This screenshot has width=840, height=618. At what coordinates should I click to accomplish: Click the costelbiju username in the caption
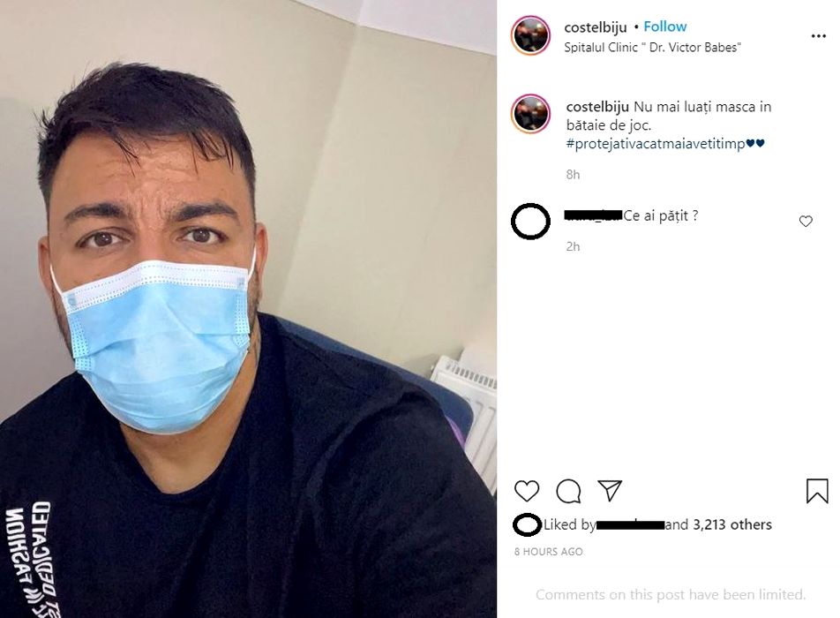[597, 107]
